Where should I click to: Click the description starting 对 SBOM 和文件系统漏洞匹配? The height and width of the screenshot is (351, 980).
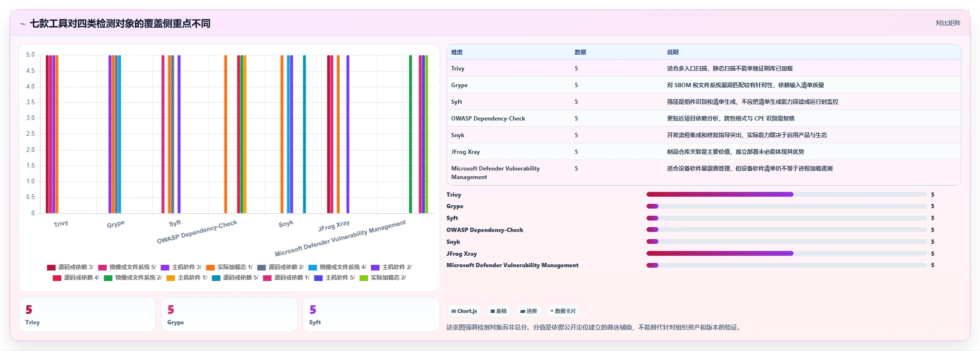[745, 85]
